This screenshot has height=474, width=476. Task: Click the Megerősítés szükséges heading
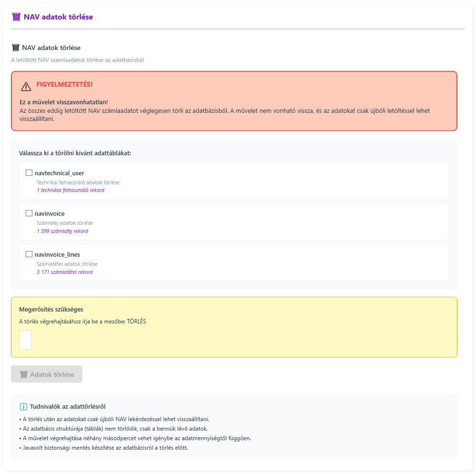pos(51,310)
